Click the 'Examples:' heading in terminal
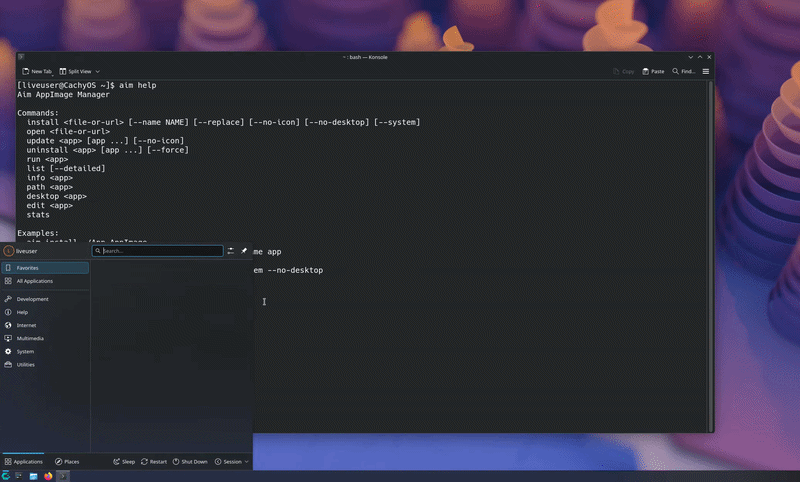The width and height of the screenshot is (800, 482). click(x=38, y=233)
